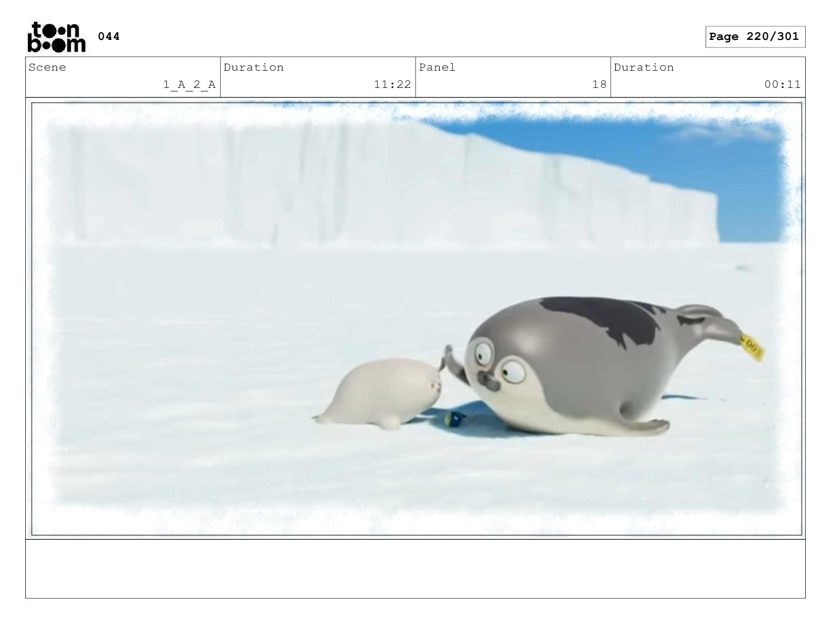Click the 'Duration' label beside Scene
Screen dimensions: 832x644
coord(254,68)
